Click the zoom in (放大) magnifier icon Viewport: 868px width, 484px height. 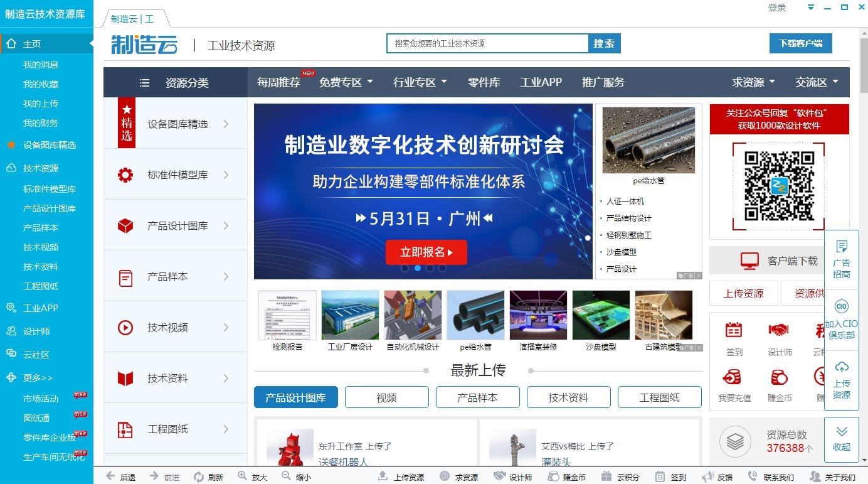[243, 476]
